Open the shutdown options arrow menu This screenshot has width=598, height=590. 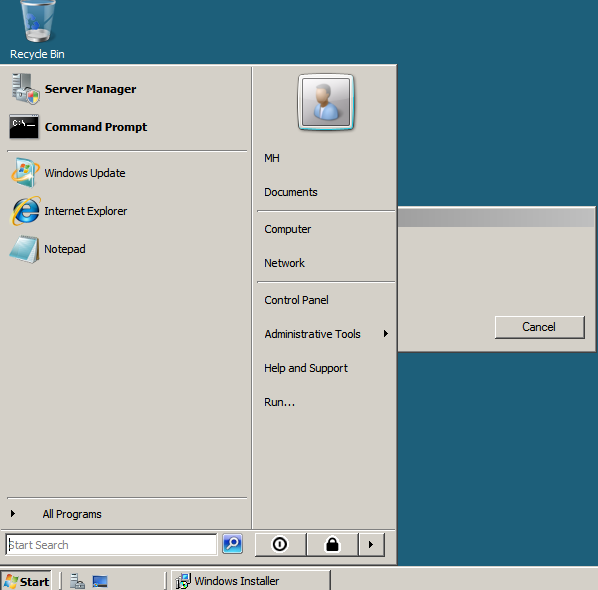pos(371,544)
